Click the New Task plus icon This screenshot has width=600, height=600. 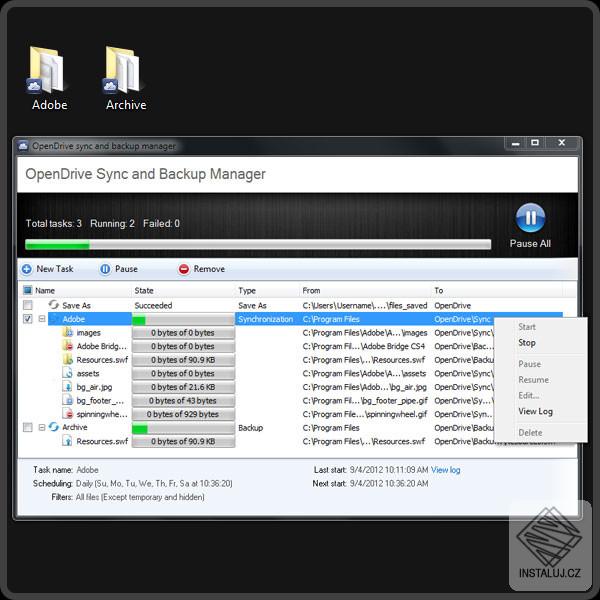[27, 269]
